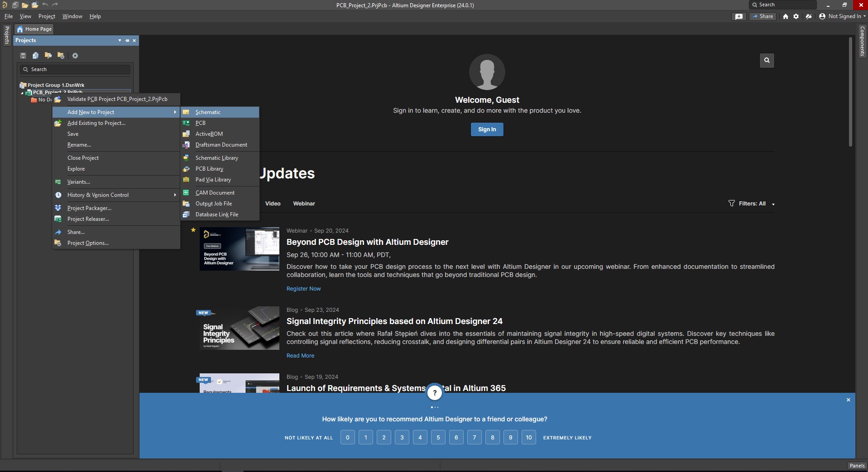Click the History & Version Control clock icon
The width and height of the screenshot is (868, 472).
click(x=58, y=195)
